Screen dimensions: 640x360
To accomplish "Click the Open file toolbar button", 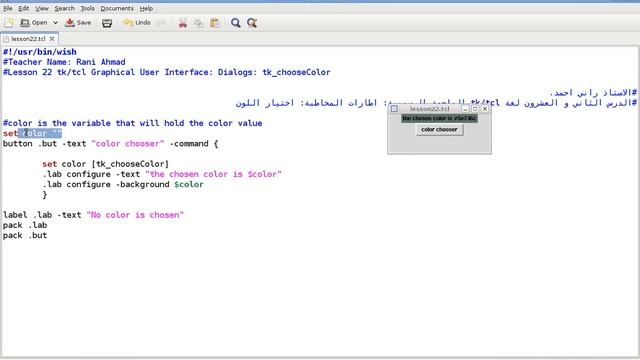I will coord(34,23).
